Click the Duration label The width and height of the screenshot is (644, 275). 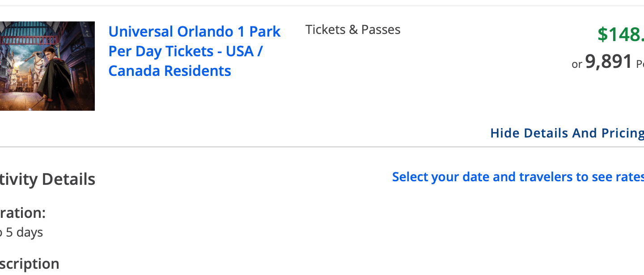coord(22,212)
